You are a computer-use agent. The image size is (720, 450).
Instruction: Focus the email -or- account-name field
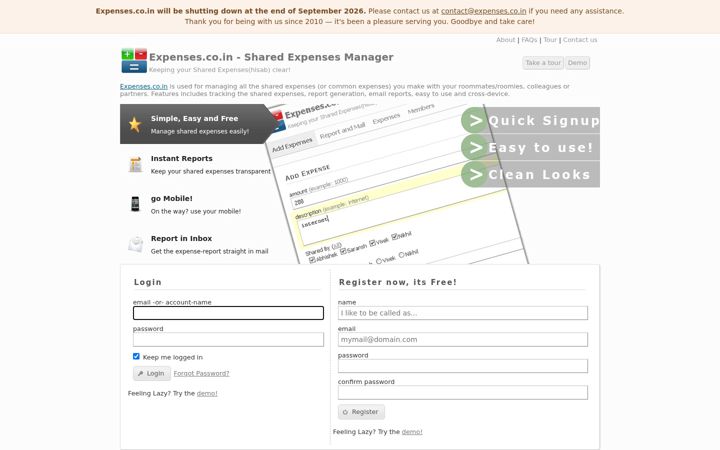point(228,313)
